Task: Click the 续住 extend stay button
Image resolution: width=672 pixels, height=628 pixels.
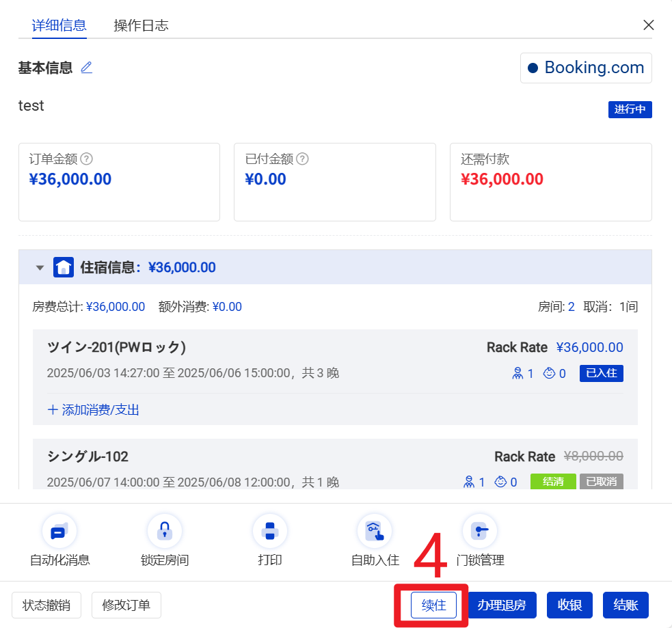Action: tap(433, 605)
